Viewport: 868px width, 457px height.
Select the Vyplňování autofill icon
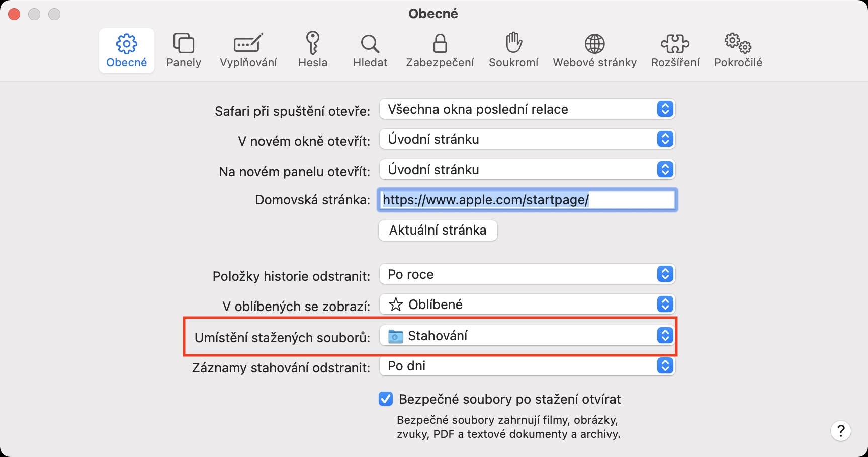(248, 44)
